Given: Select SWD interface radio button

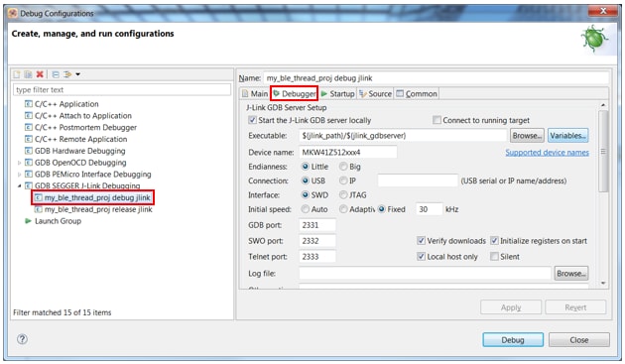Looking at the screenshot, I should [x=306, y=195].
